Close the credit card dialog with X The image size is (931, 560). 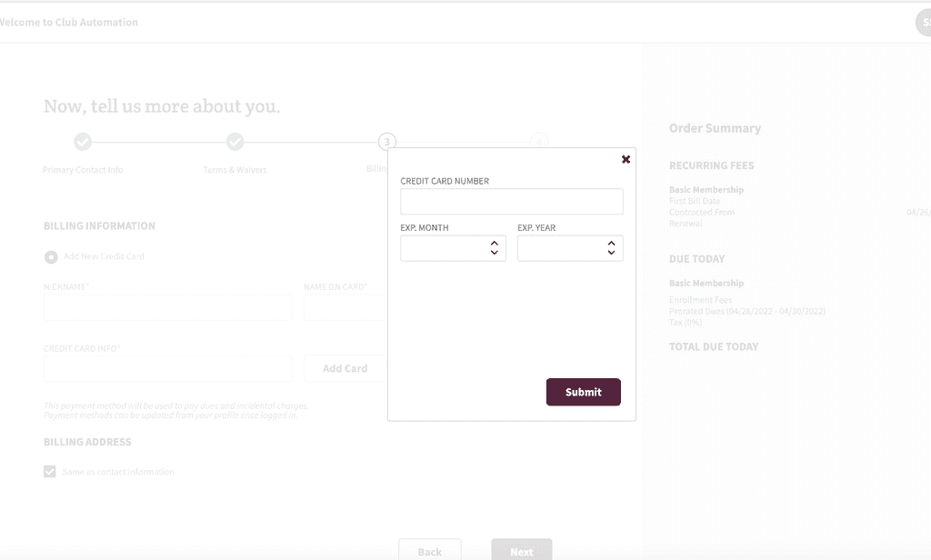click(626, 159)
